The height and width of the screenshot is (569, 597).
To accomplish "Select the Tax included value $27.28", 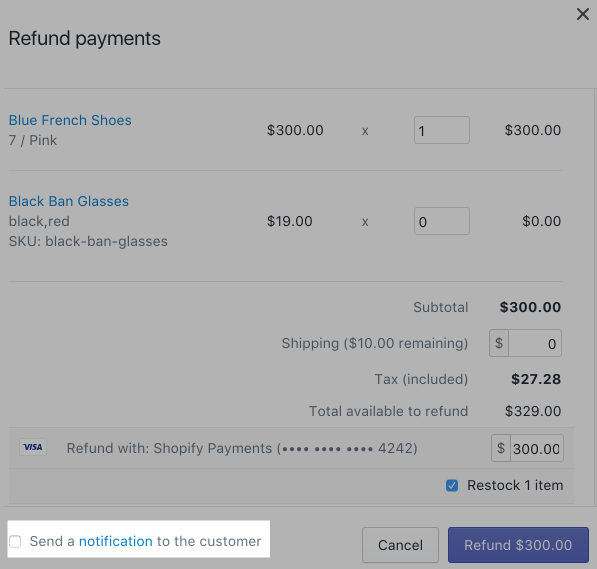I will (536, 379).
